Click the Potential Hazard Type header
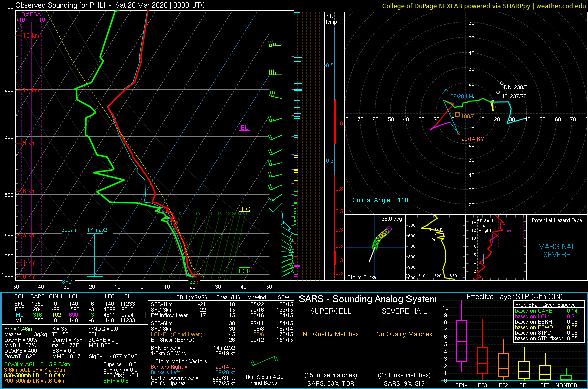 coord(557,221)
